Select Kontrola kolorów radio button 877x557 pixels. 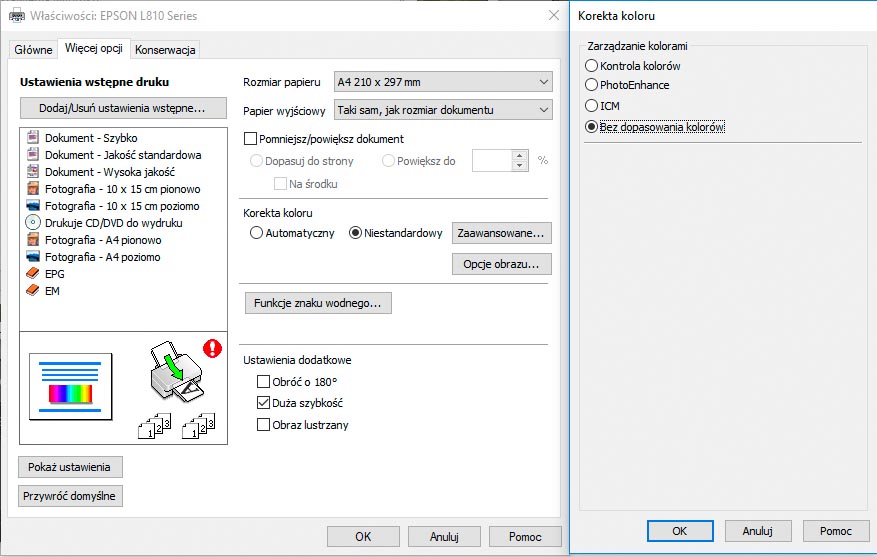coord(591,65)
